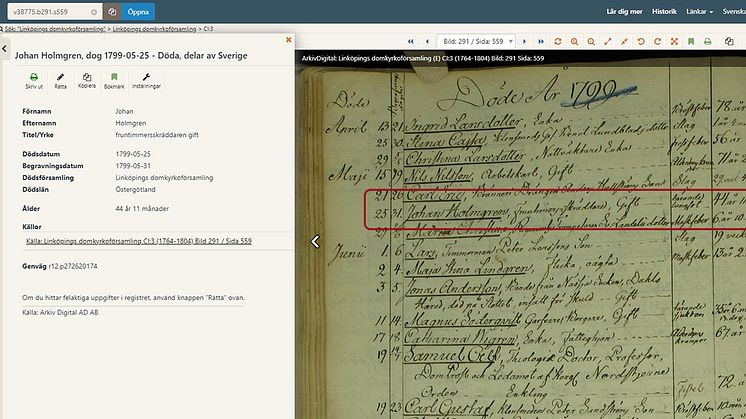
Task: Add a bookmark with Bokmärk icon
Action: click(x=114, y=80)
